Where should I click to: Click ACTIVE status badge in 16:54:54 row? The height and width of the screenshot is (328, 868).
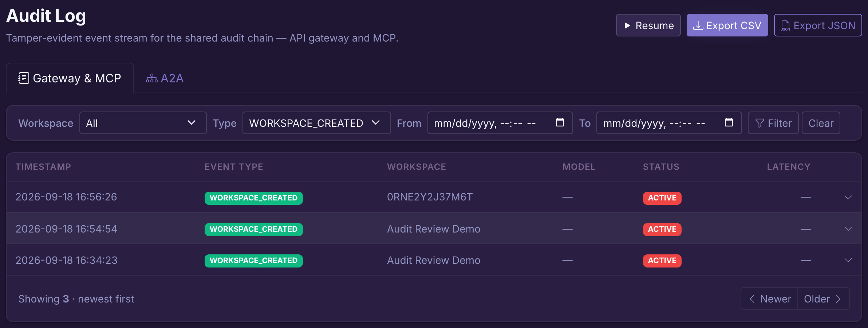(x=662, y=229)
